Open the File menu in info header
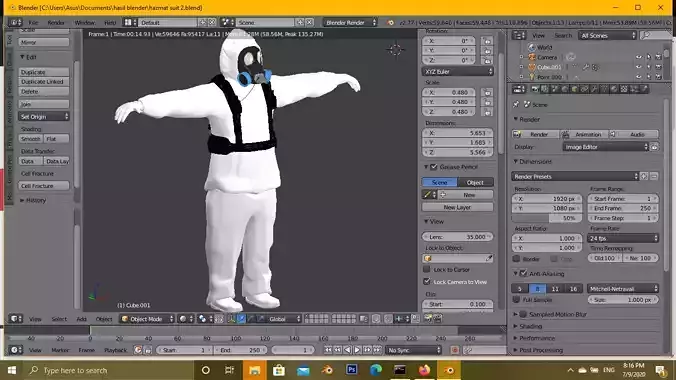Viewport: 676px width, 380px height. point(33,22)
